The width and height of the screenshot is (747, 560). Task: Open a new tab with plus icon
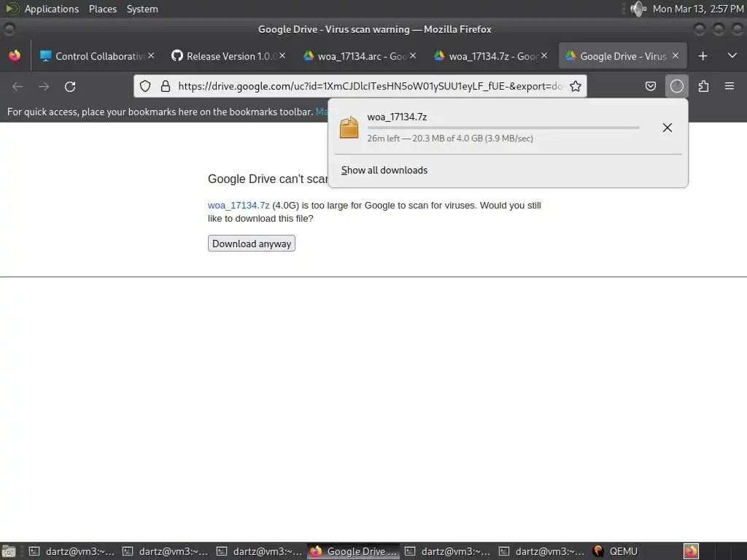tap(703, 55)
